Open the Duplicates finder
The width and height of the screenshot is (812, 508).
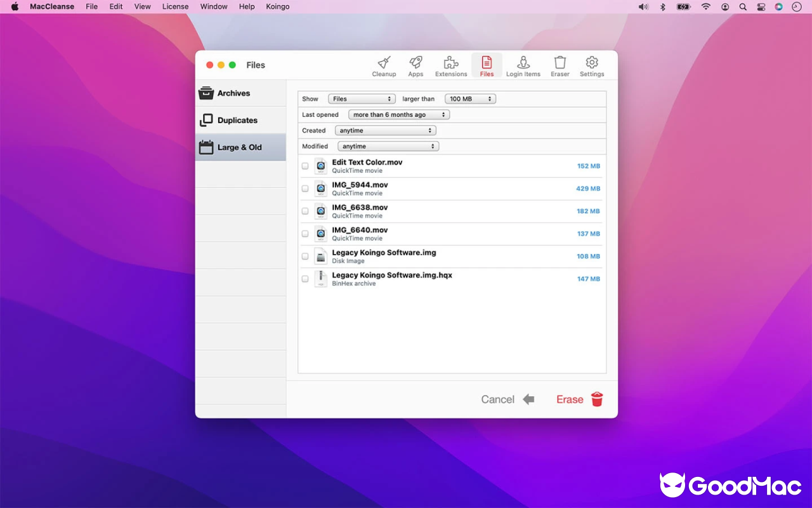[x=237, y=120]
